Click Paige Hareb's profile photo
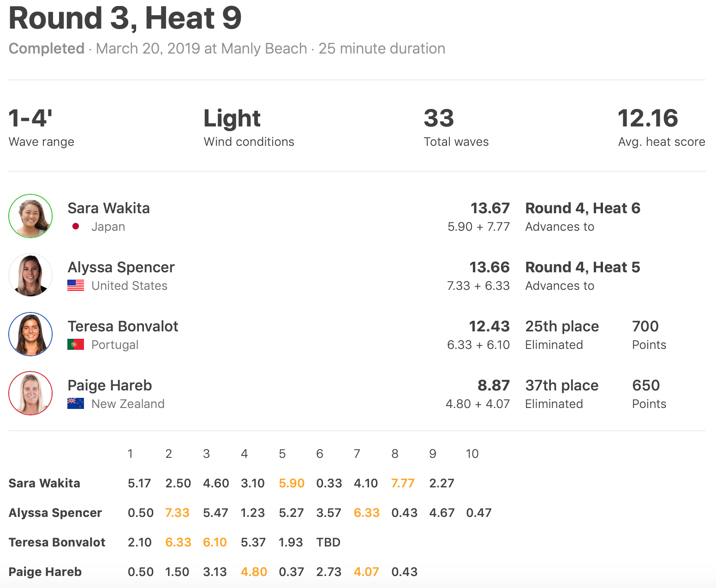The width and height of the screenshot is (716, 588). pos(30,393)
